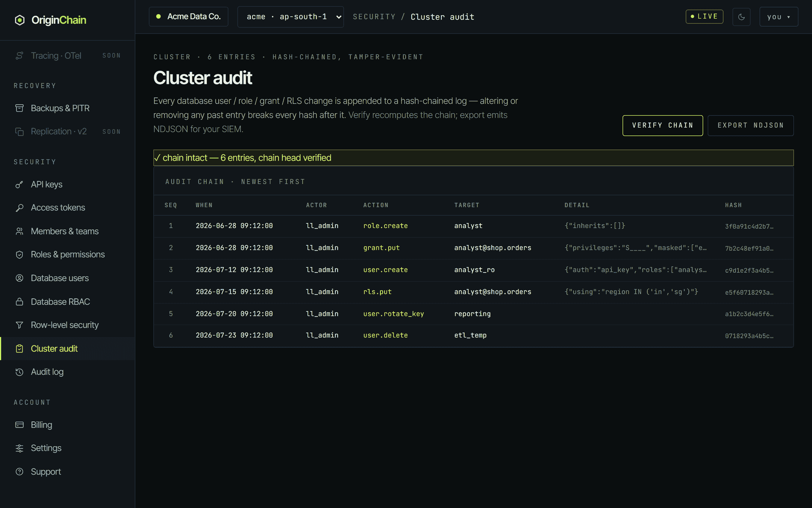This screenshot has width=812, height=508.
Task: Open Settings from the sidebar
Action: 68,448
